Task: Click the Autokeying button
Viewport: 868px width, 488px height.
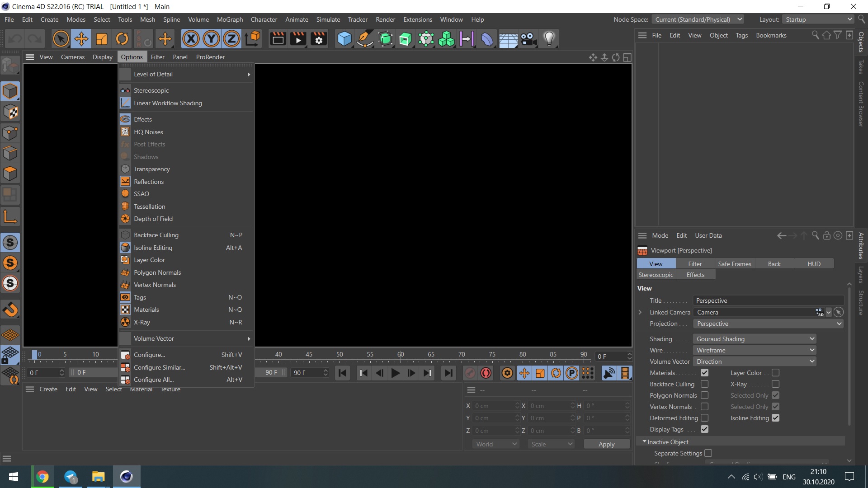Action: pos(486,373)
